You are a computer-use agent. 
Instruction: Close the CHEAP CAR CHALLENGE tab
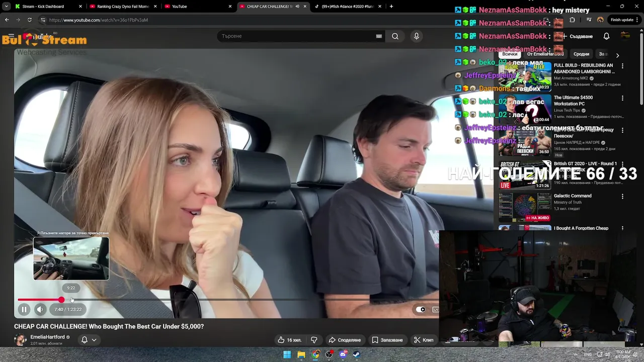coord(305,7)
